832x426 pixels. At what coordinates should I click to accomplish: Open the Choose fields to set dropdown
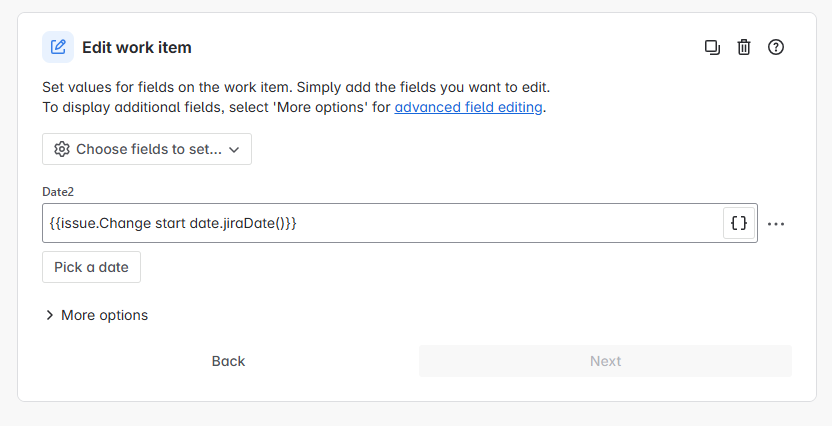(x=147, y=149)
